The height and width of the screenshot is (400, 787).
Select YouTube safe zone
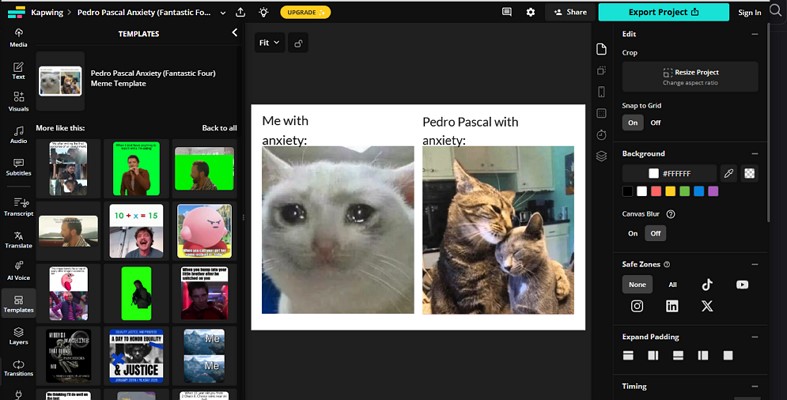(742, 285)
